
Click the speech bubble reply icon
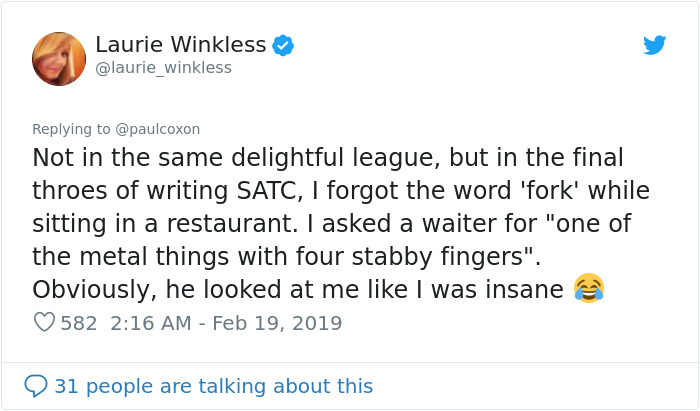(36, 385)
